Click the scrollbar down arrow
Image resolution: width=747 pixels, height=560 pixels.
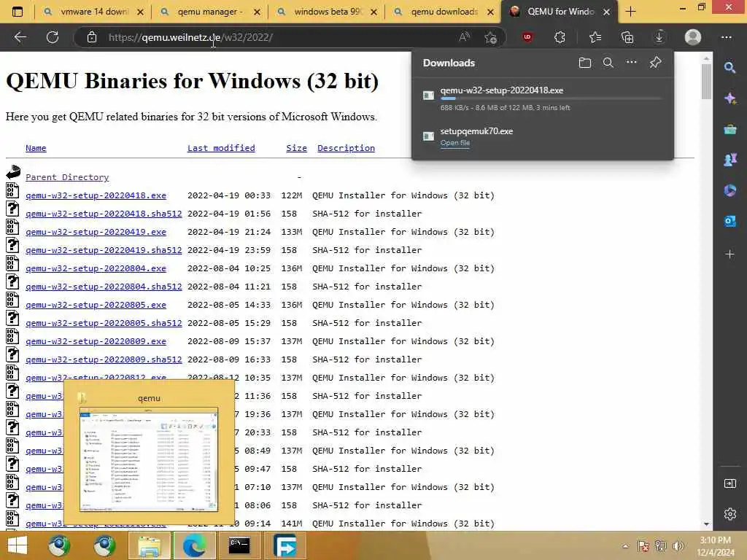706,524
